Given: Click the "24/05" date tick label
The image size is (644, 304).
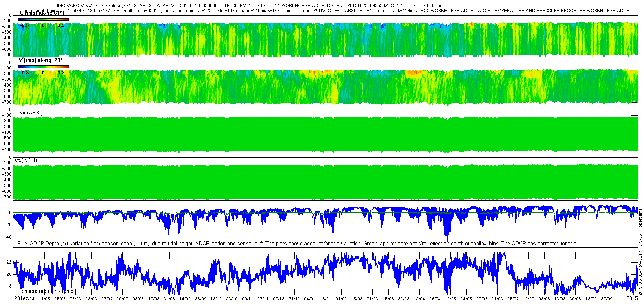Looking at the screenshot, I should [x=466, y=299].
